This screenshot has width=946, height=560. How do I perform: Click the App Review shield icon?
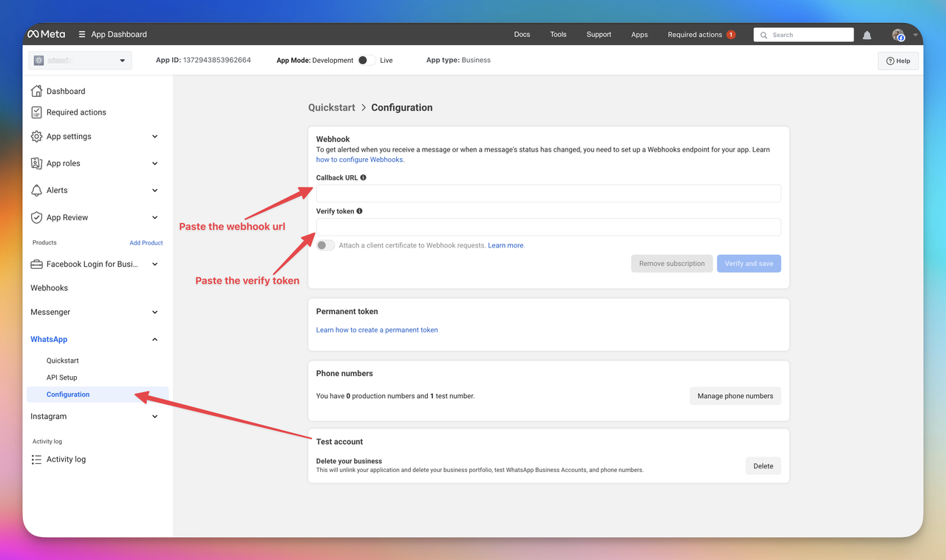(x=36, y=217)
